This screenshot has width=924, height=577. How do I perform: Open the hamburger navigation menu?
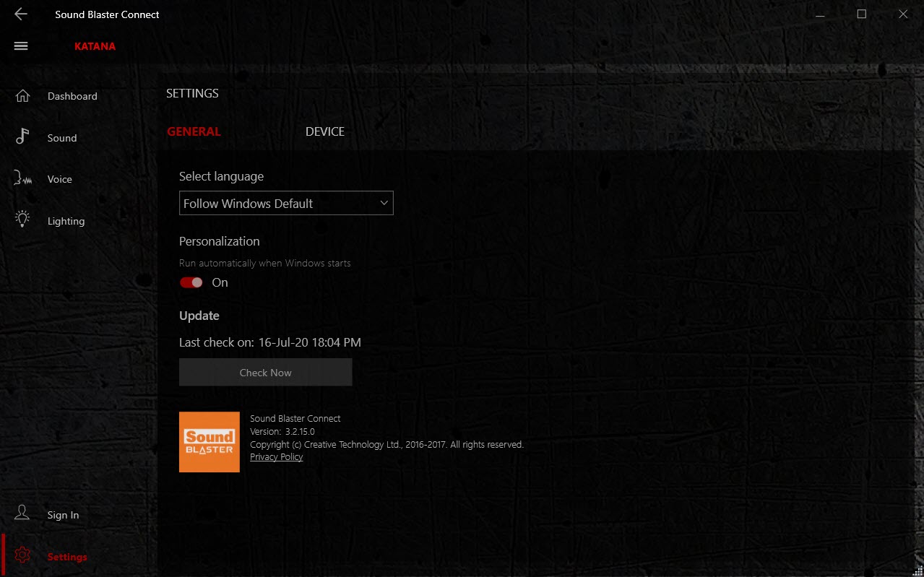pos(21,46)
